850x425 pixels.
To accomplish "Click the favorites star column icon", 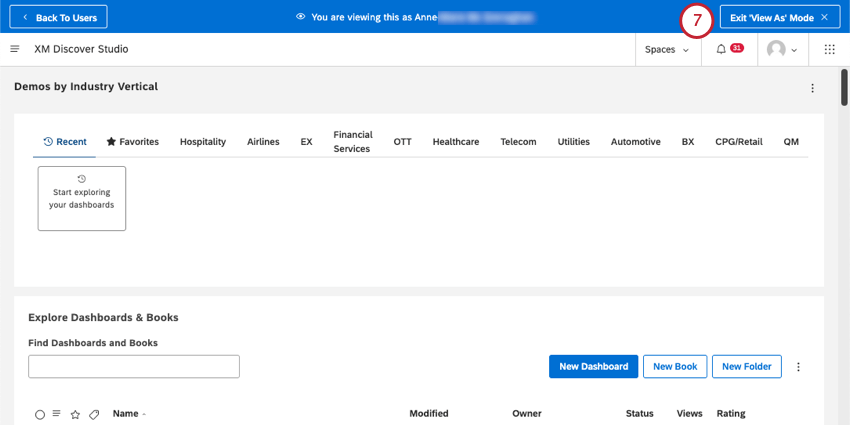I will coord(75,414).
